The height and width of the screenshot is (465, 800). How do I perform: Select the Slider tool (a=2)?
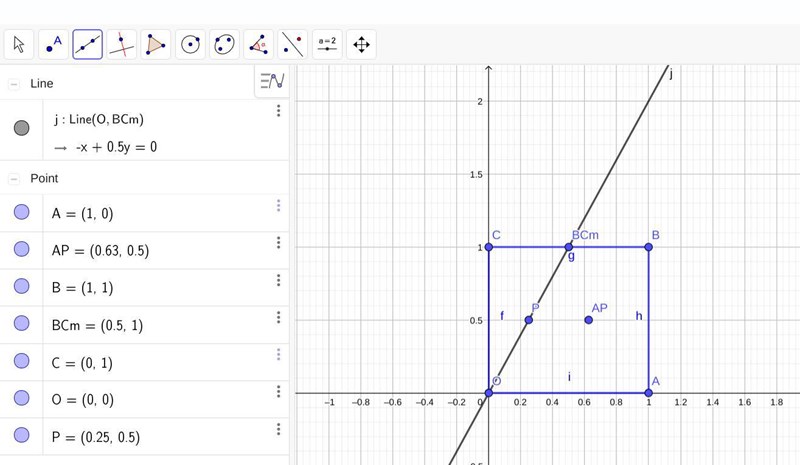pos(327,44)
